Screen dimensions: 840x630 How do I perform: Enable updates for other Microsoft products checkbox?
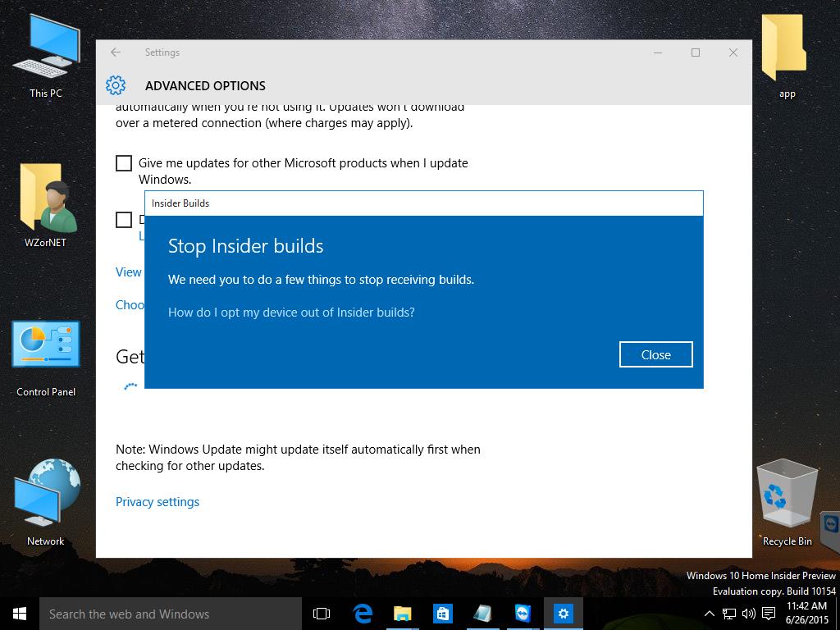coord(124,163)
